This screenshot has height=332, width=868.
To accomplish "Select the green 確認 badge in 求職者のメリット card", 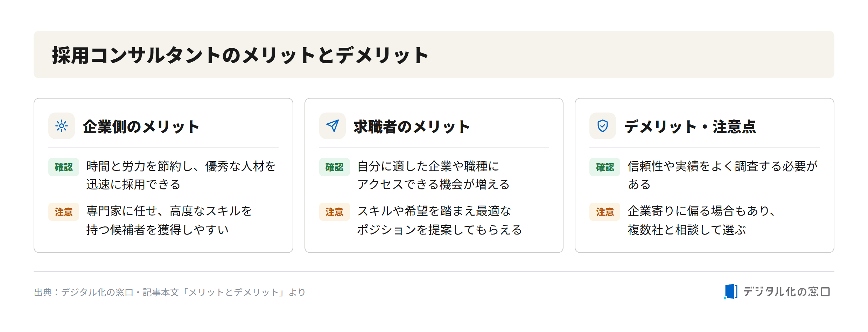I will click(335, 167).
